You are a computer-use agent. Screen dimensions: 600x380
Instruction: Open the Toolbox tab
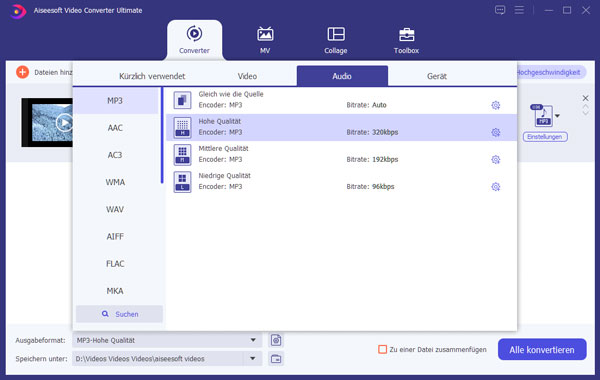point(406,40)
